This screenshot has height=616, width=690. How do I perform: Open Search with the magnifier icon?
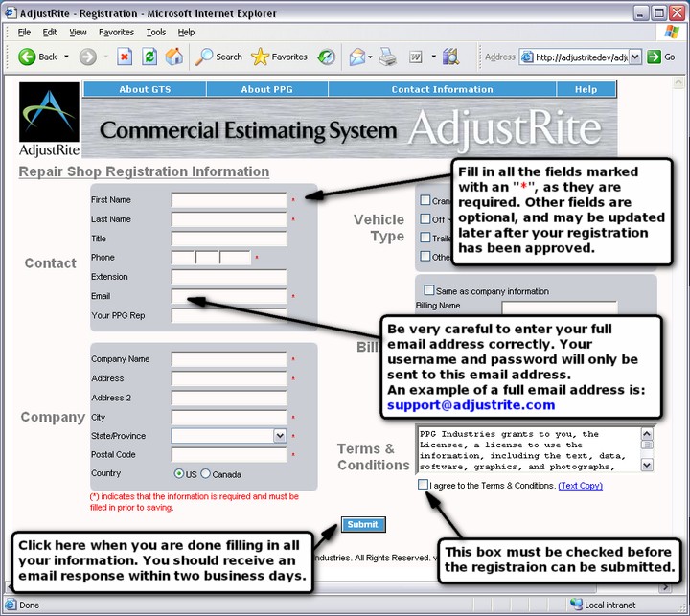[204, 57]
